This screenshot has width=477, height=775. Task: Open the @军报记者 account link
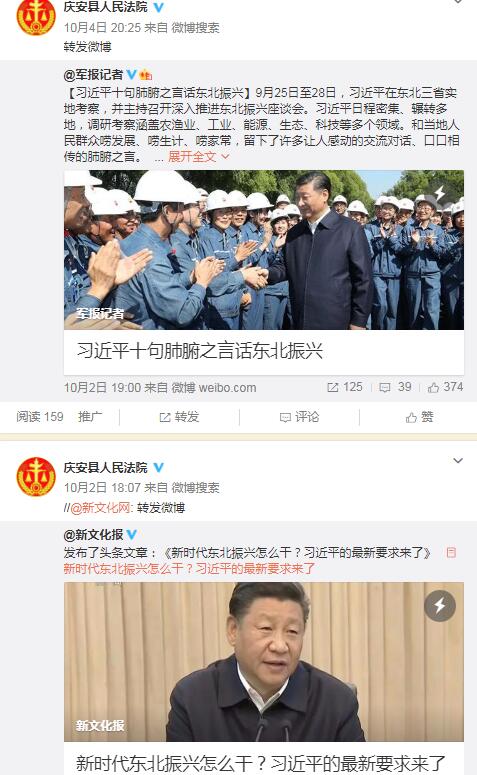(x=93, y=75)
